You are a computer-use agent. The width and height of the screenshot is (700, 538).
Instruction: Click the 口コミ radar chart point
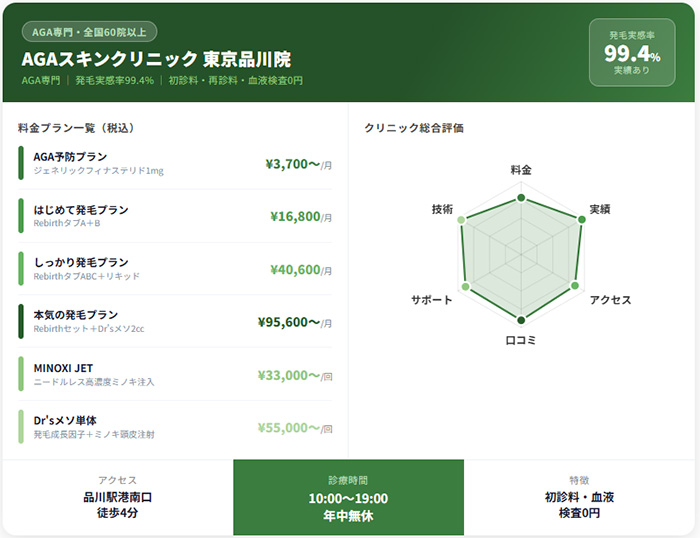pos(521,321)
